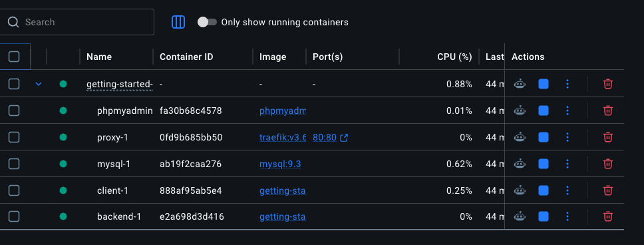Ask Gordon AI for backend-1 container
The width and height of the screenshot is (644, 245).
(520, 216)
